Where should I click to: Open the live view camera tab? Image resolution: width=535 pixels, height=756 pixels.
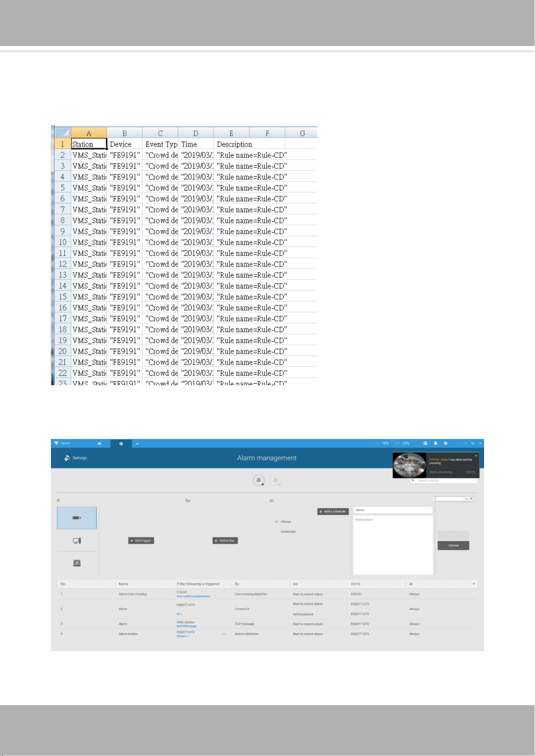99,443
